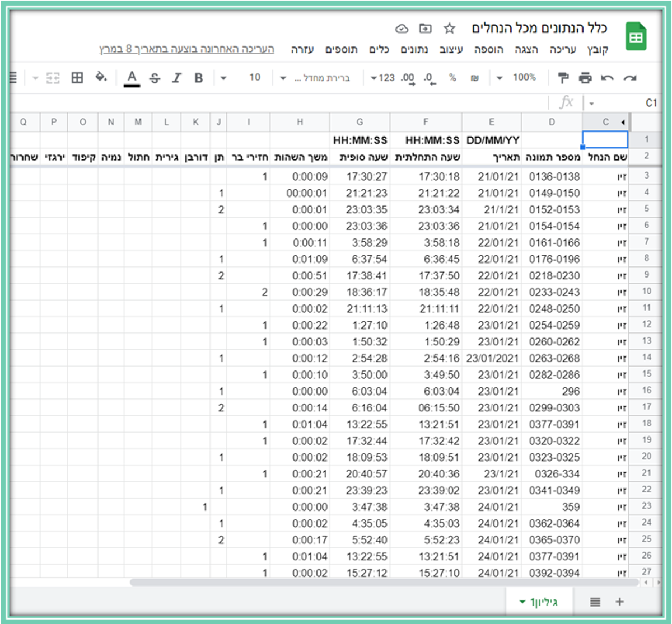
Task: Open the last edit history link
Action: pos(186,49)
